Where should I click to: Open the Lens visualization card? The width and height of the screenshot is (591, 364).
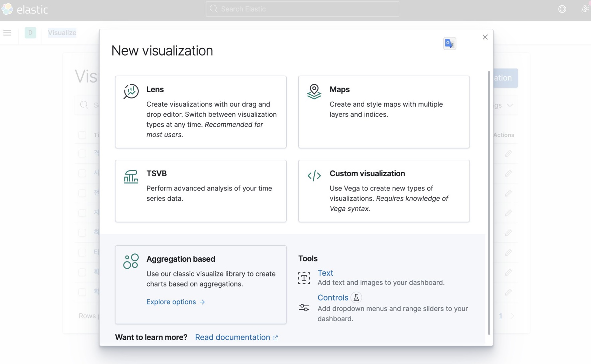pyautogui.click(x=201, y=112)
